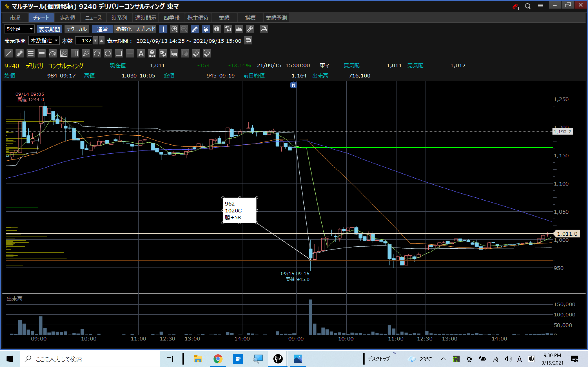
Task: Click the zoom in magnifier icon
Action: click(x=174, y=29)
